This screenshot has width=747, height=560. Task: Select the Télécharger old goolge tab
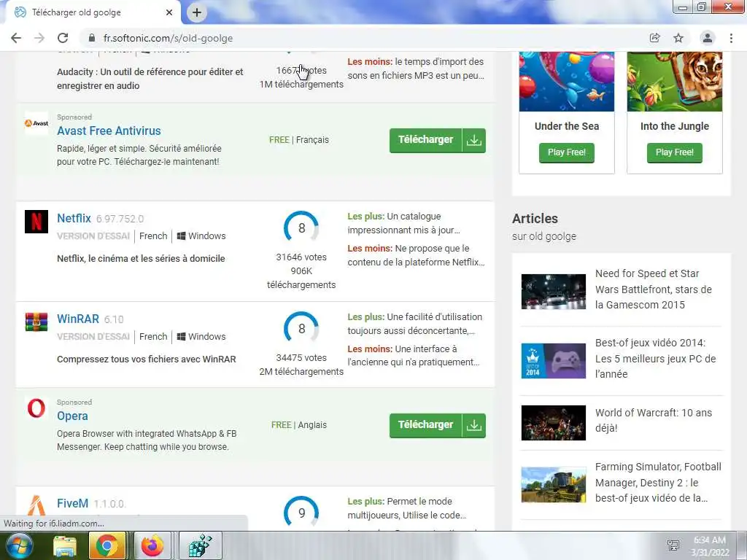click(93, 12)
